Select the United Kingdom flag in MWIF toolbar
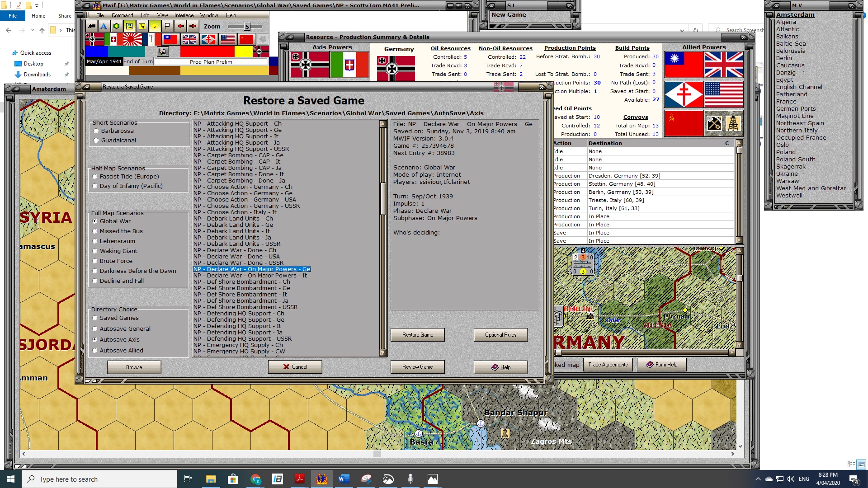Screen dimensions: 868x488 coord(189,39)
